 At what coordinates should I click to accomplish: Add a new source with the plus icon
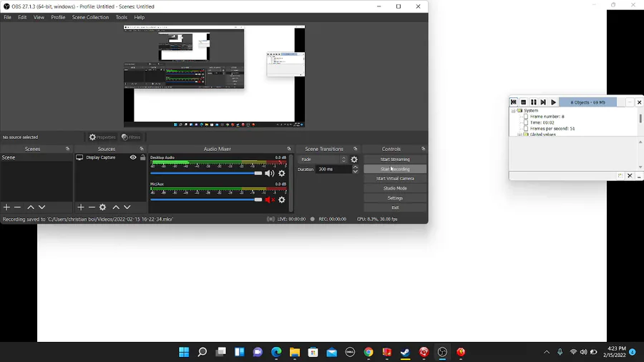pos(80,207)
